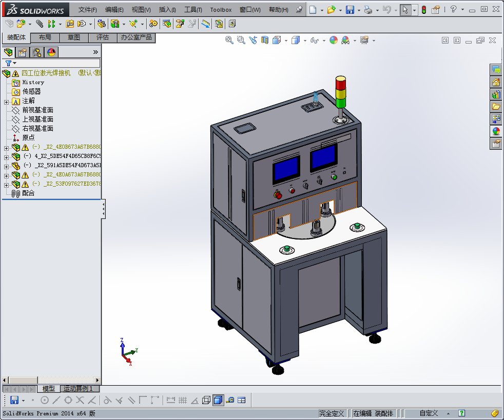Click the Zoom to Fit magnifier icon

(x=229, y=40)
